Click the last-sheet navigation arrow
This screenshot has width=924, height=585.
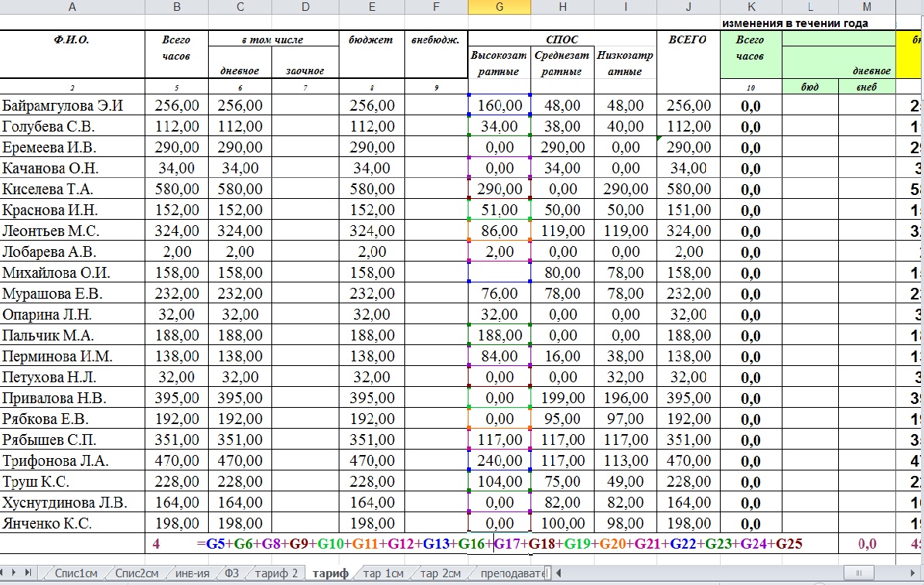point(28,572)
